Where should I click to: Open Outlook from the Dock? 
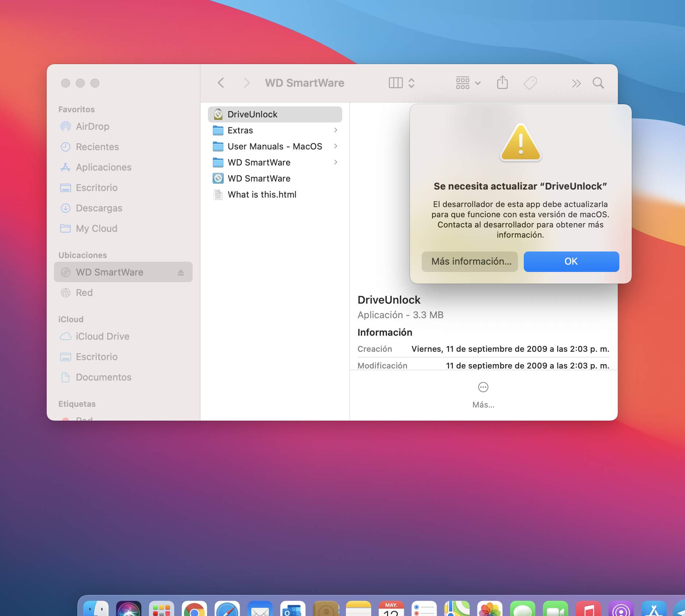(293, 609)
